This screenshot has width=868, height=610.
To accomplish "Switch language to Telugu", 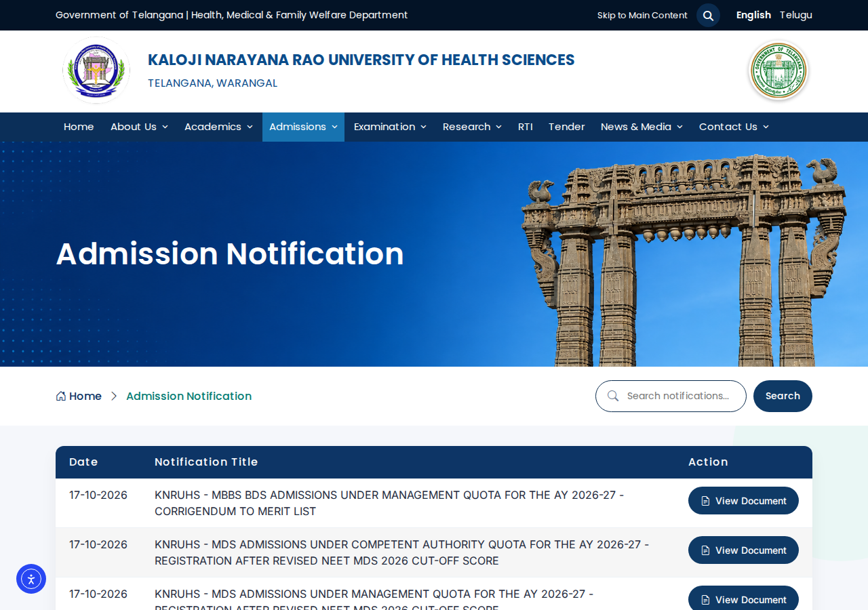I will [x=795, y=15].
